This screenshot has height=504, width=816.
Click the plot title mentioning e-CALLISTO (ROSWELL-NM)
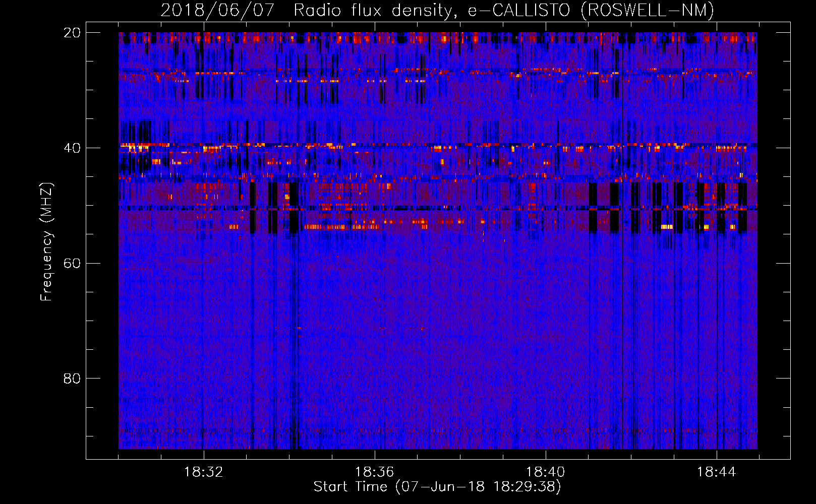click(x=437, y=11)
